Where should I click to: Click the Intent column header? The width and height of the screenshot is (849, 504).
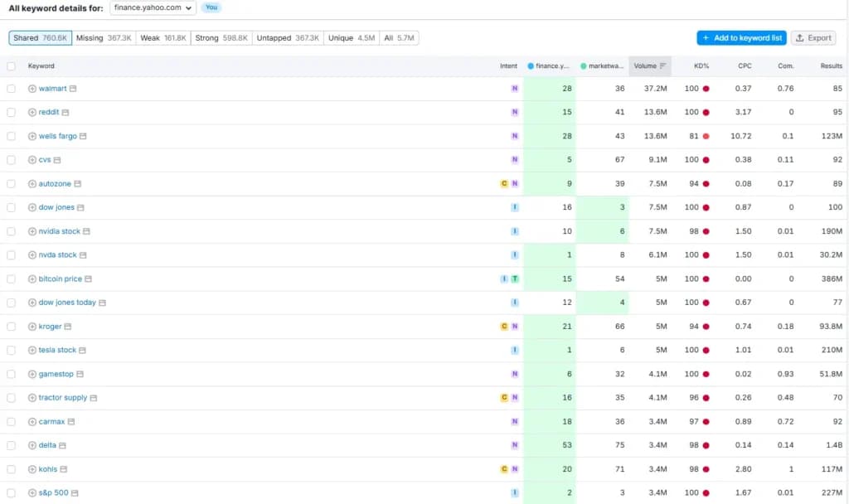(508, 66)
